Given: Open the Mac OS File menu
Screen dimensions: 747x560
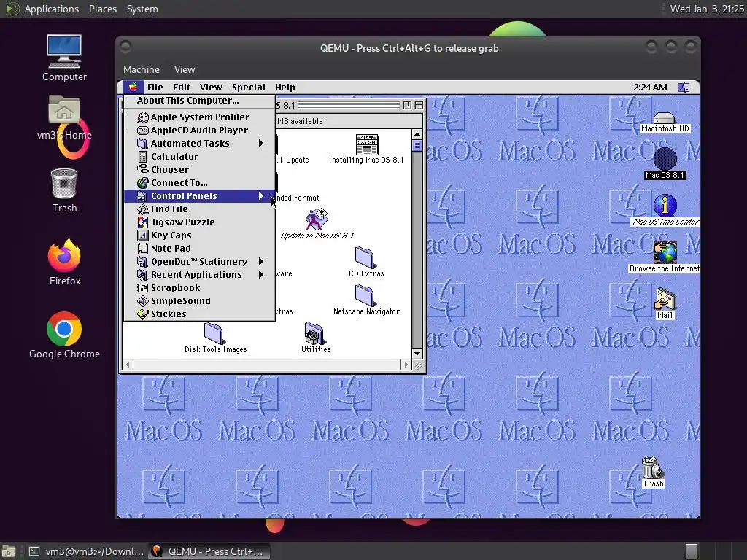Looking at the screenshot, I should coord(155,87).
